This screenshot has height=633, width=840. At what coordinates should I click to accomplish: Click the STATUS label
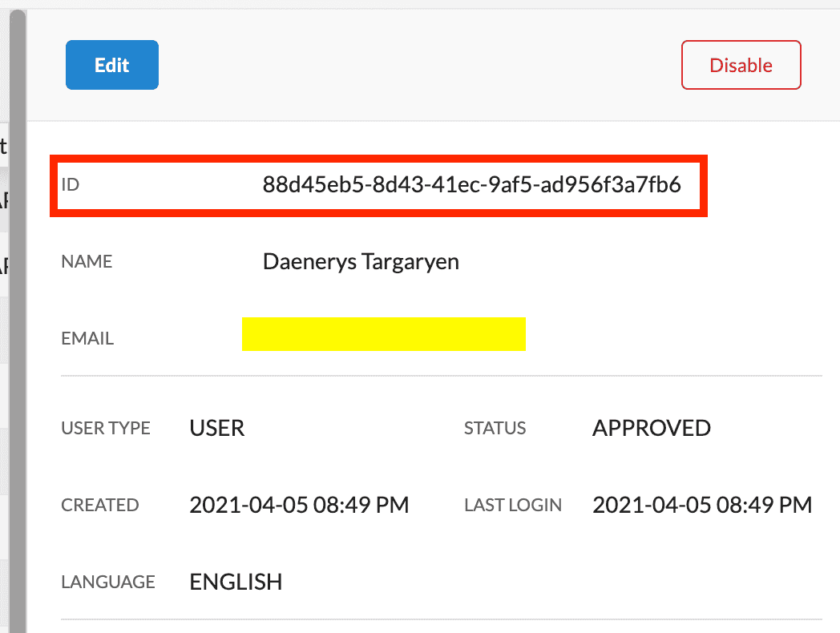tap(495, 429)
